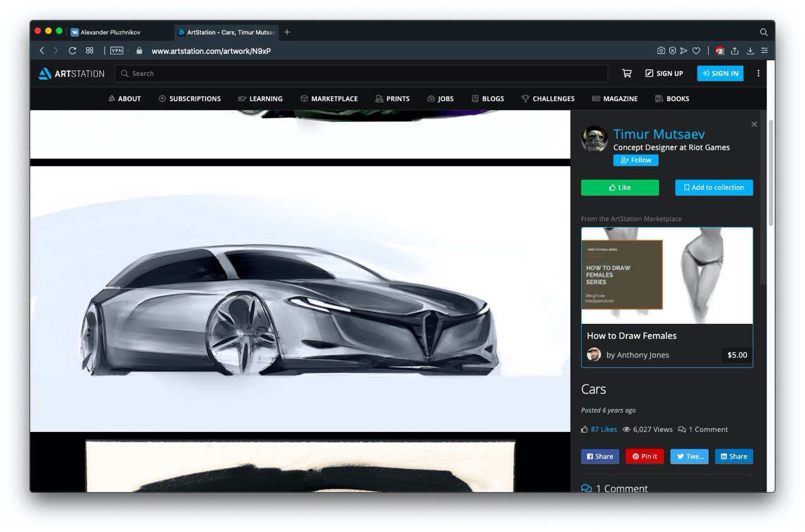
Task: Click the SIGN UP link
Action: tap(664, 74)
